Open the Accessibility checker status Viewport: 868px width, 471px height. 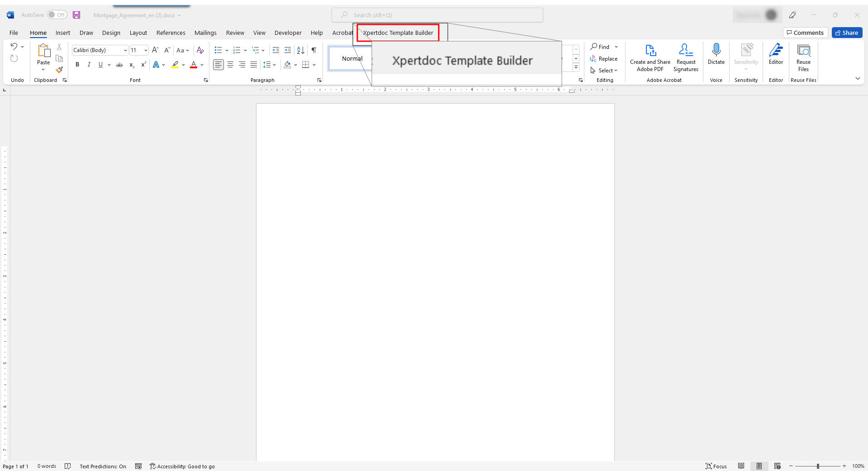pyautogui.click(x=182, y=466)
